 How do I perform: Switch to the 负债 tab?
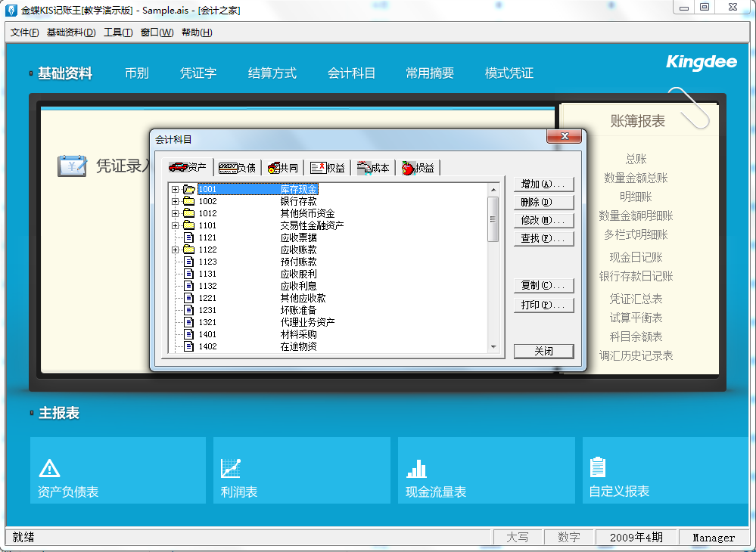[x=237, y=168]
